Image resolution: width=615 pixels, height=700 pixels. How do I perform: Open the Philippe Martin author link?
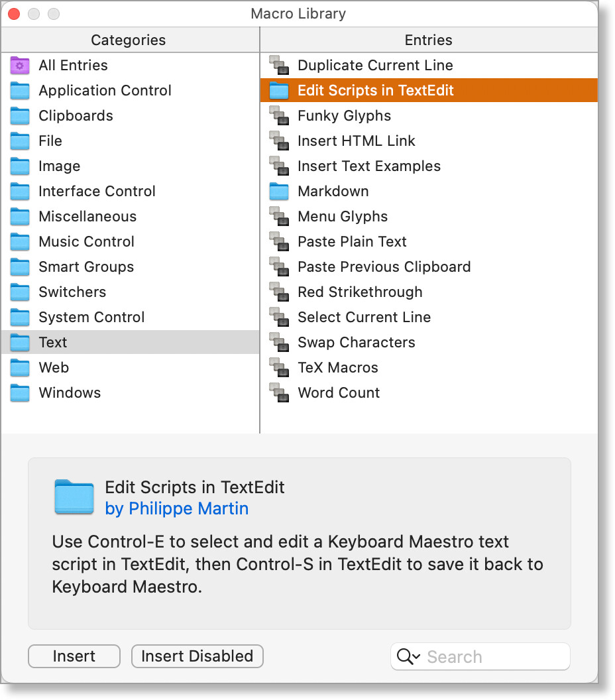[176, 508]
